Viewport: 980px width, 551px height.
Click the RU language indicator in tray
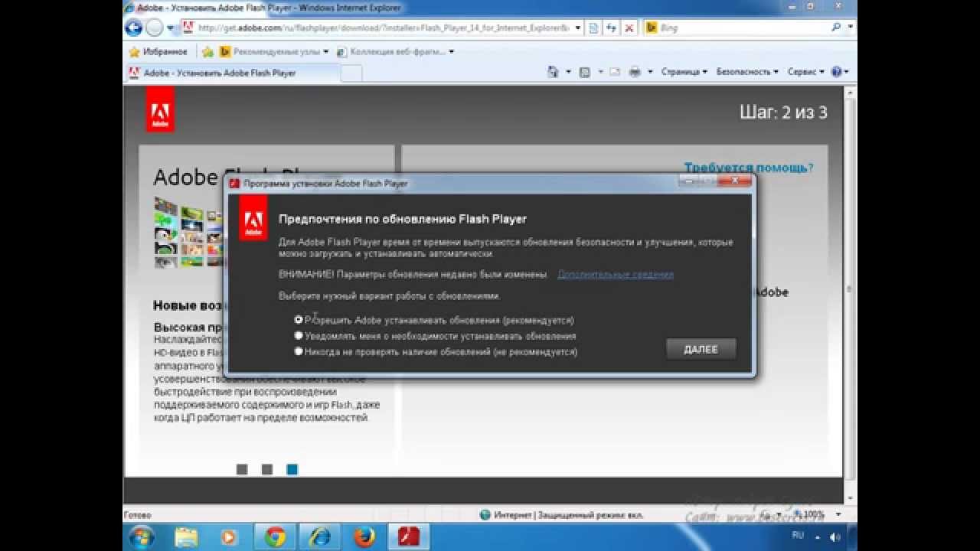pos(798,536)
